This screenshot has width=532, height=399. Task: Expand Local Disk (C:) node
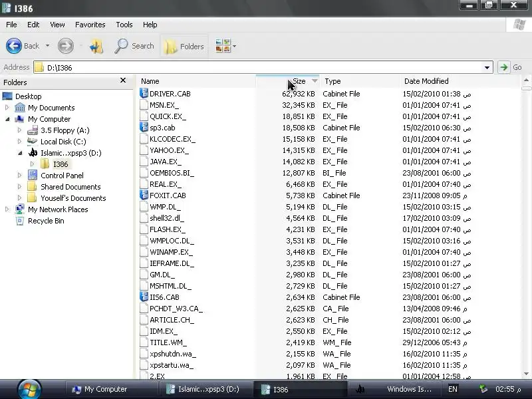pyautogui.click(x=19, y=142)
